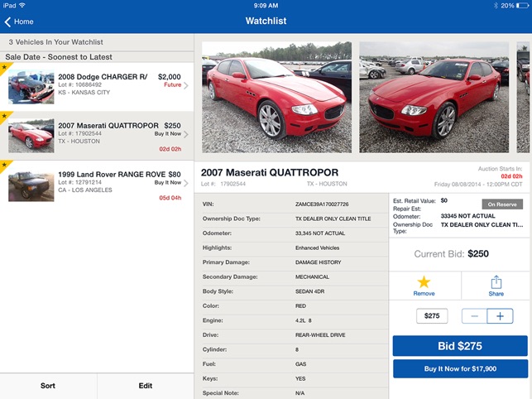
Task: Remove vehicle using the star icon
Action: click(x=424, y=282)
